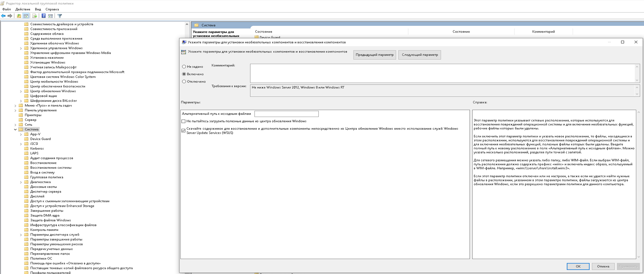Open the 'Действие' menu
Screen dimensions: 644x274
point(23,9)
